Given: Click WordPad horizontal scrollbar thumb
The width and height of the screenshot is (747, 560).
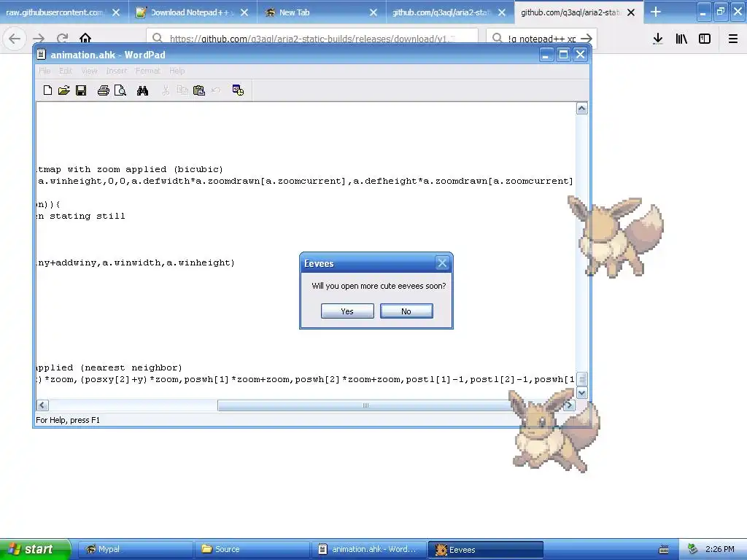Looking at the screenshot, I should (x=365, y=405).
